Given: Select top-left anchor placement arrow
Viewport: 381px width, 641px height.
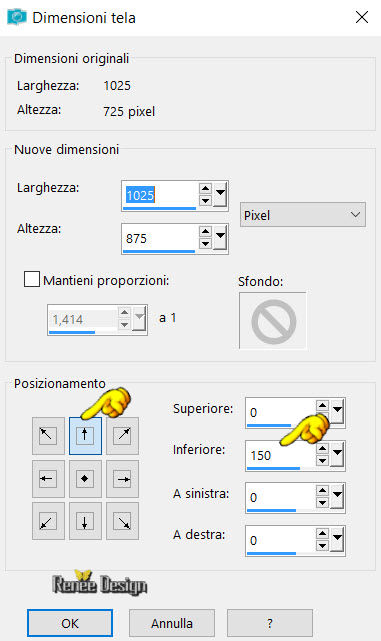Looking at the screenshot, I should (48, 435).
